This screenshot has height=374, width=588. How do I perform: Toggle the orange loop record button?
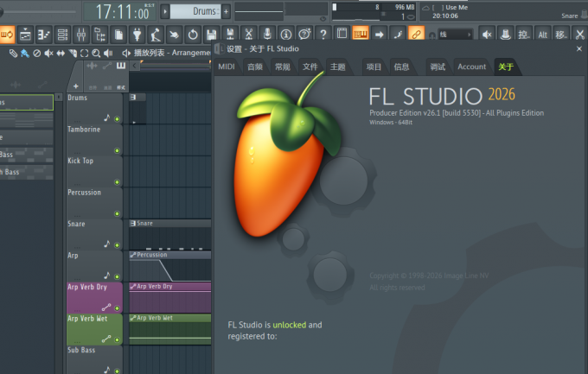click(x=7, y=35)
